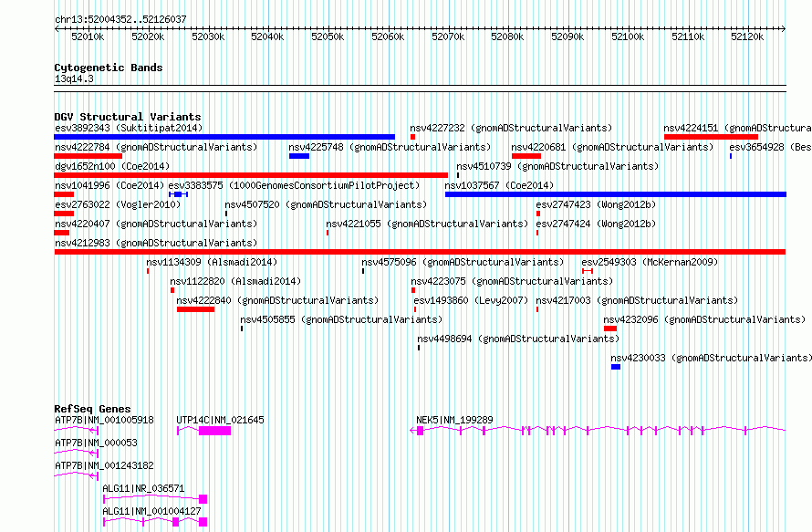Image resolution: width=812 pixels, height=532 pixels.
Task: Open the nsv4222784 variant label
Action: [x=156, y=147]
